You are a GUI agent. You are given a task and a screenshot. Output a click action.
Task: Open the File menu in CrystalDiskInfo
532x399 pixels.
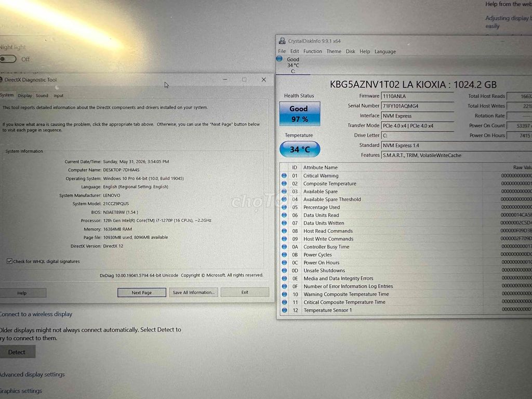coord(282,51)
